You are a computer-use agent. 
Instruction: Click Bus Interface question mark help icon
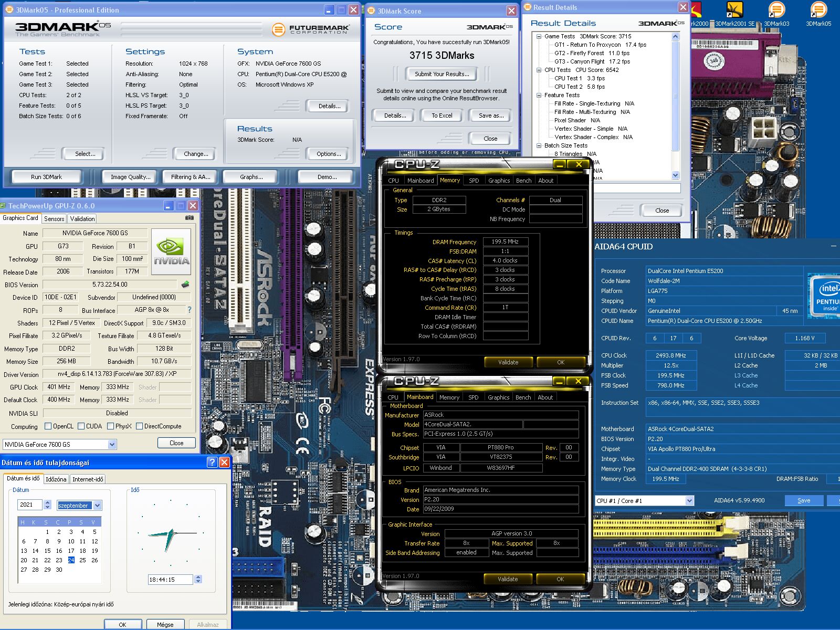tap(190, 310)
